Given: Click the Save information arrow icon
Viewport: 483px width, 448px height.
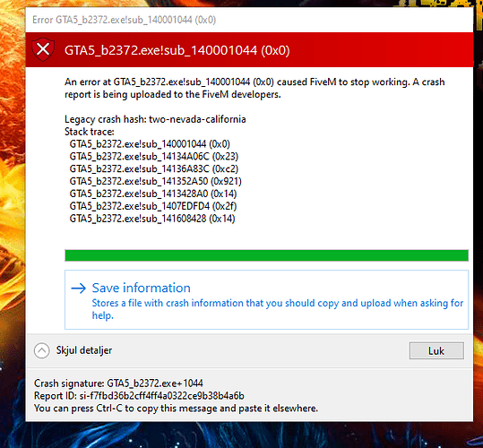Looking at the screenshot, I should click(78, 289).
